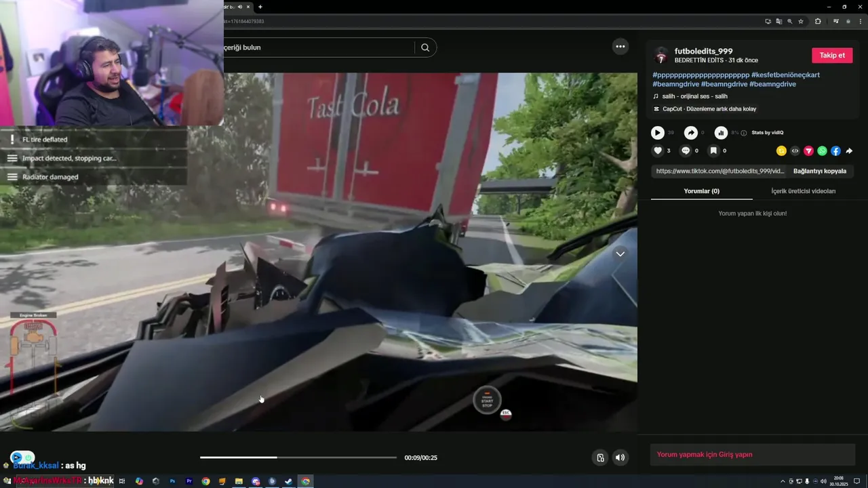This screenshot has height=488, width=868.
Task: Open comments via speech bubble icon
Action: click(686, 150)
